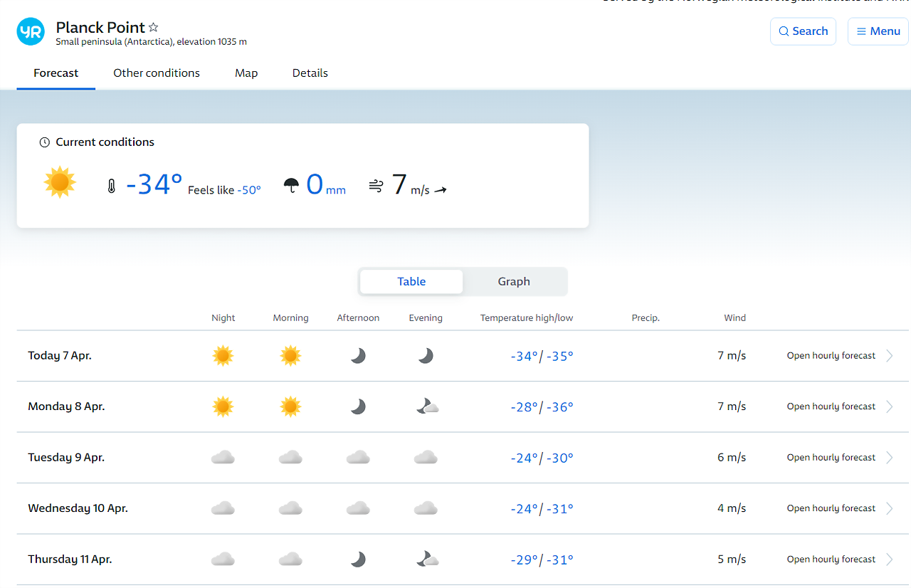This screenshot has width=911, height=588.
Task: Click the wind direction arrow icon
Action: point(441,190)
